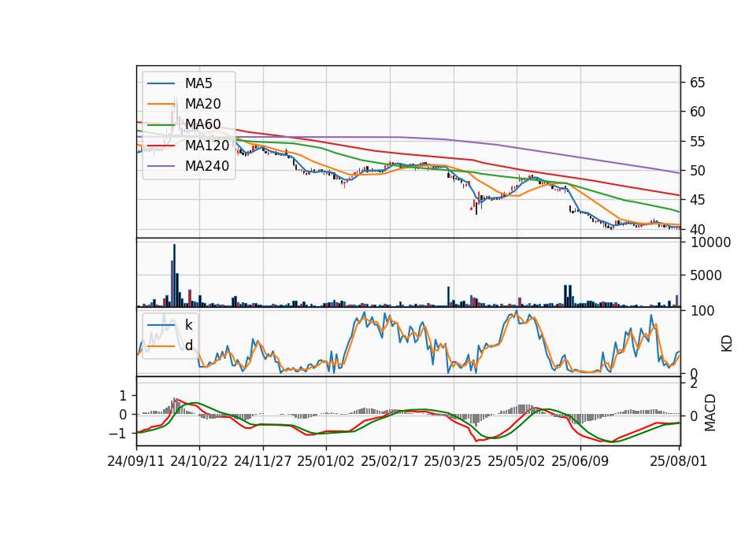The width and height of the screenshot is (756, 543).
Task: Click the MA120 legend label
Action: [x=207, y=145]
